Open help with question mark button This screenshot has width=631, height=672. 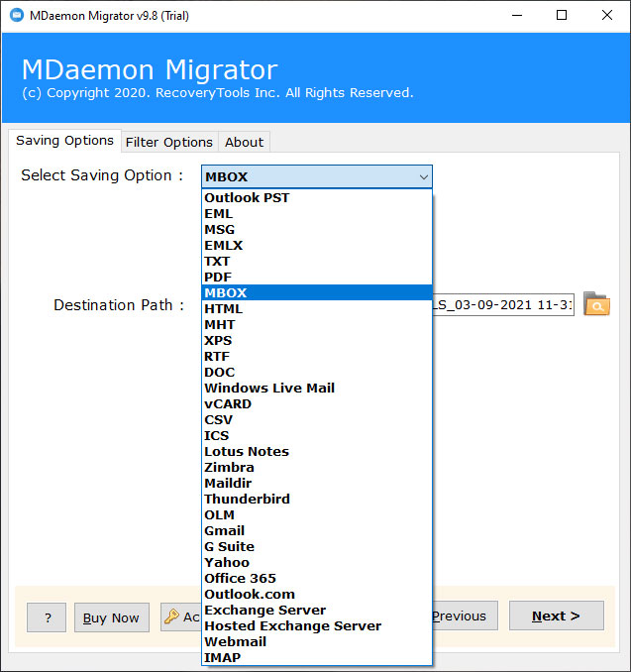tap(47, 617)
